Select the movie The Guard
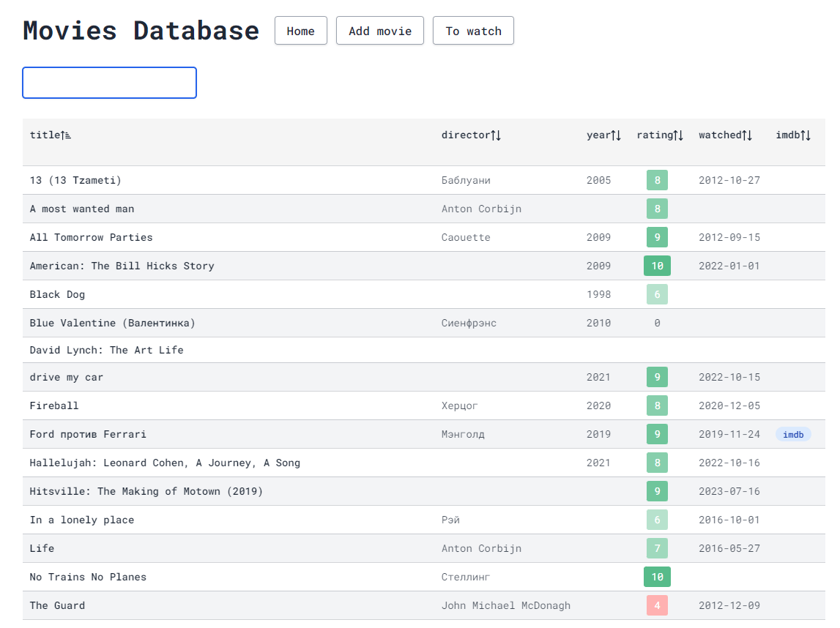This screenshot has height=628, width=840. click(57, 605)
